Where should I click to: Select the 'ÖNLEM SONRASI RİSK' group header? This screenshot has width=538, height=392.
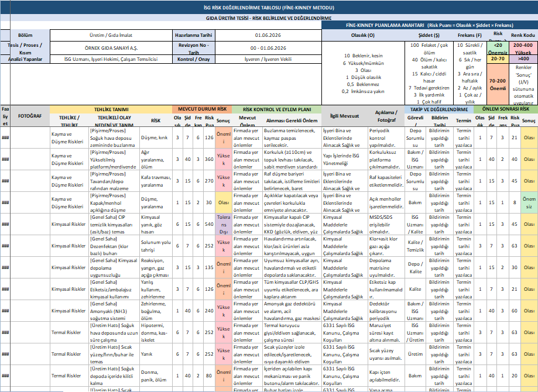tap(506, 109)
